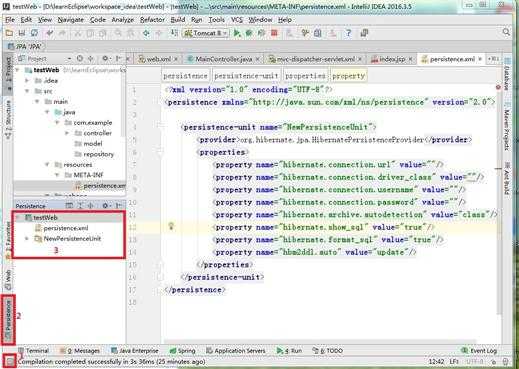Click the LF line separator in status bar
Image resolution: width=519 pixels, height=369 pixels.
coord(454,362)
